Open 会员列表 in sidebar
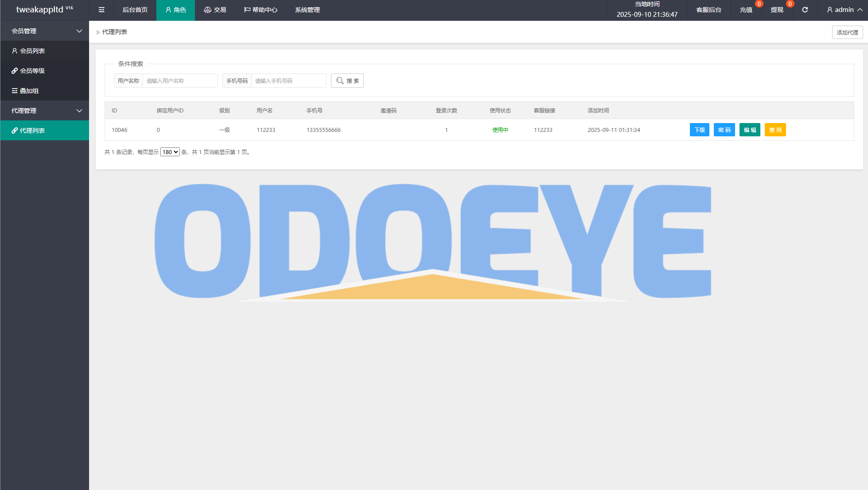Viewport: 868px width, 490px height. [x=32, y=51]
